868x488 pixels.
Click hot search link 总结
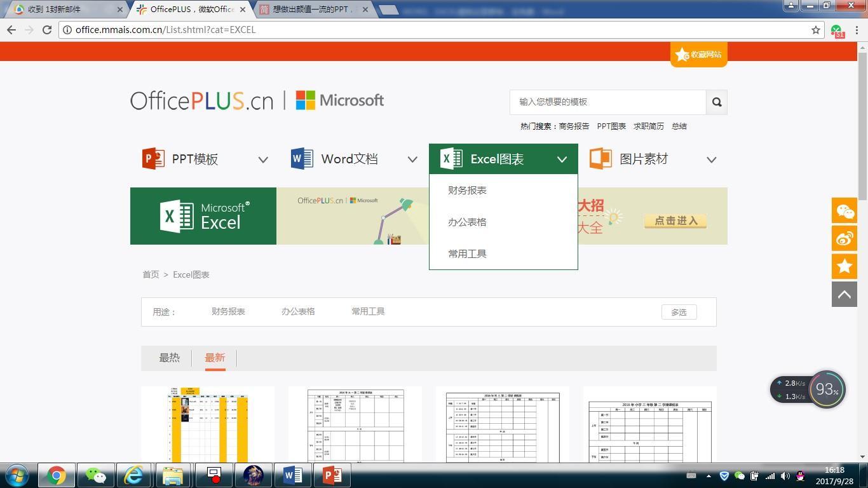[x=679, y=126]
